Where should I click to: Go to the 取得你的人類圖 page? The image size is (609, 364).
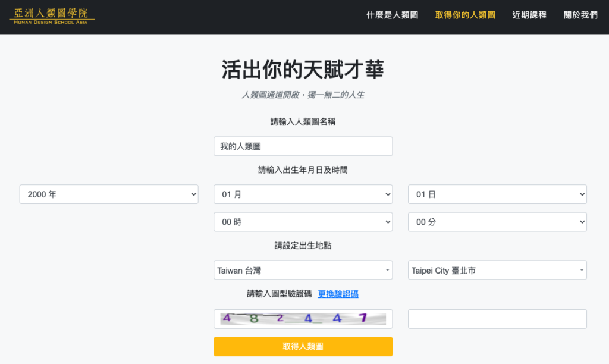465,15
